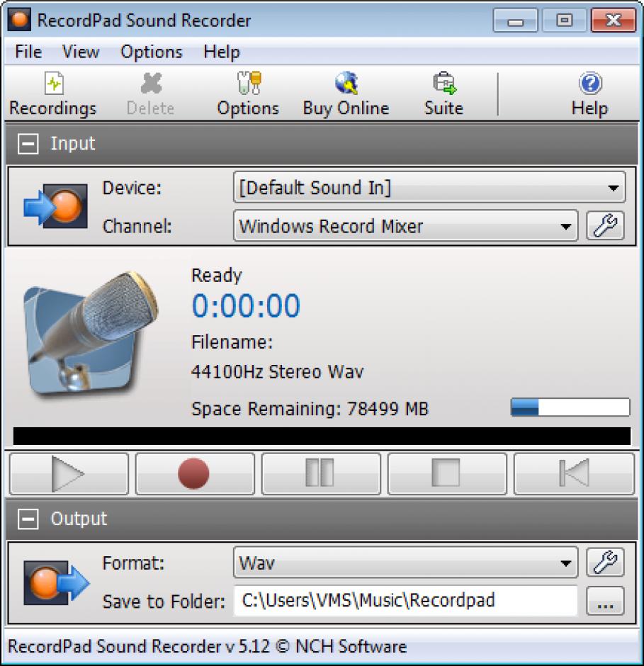Start recording with the red Record button
644x666 pixels.
click(x=195, y=473)
